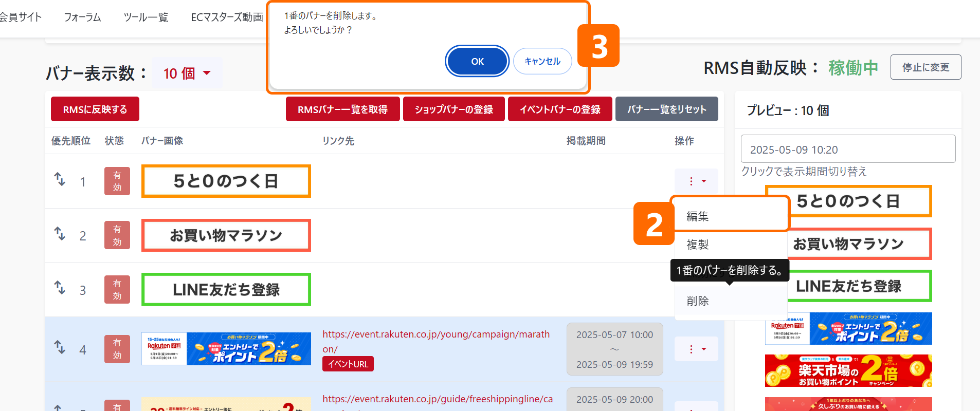Click ショップバナーの登録 button
The width and height of the screenshot is (980, 411).
pos(454,109)
